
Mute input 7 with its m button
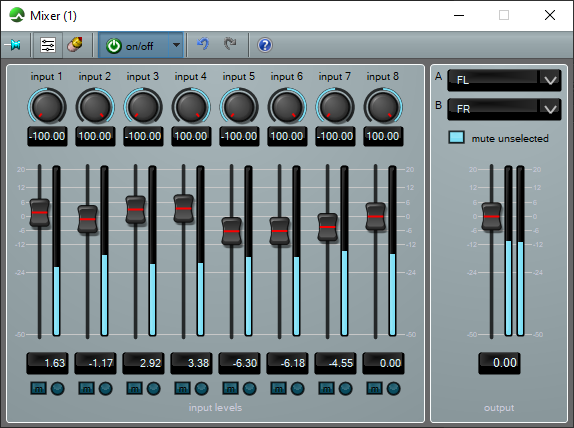(x=326, y=388)
